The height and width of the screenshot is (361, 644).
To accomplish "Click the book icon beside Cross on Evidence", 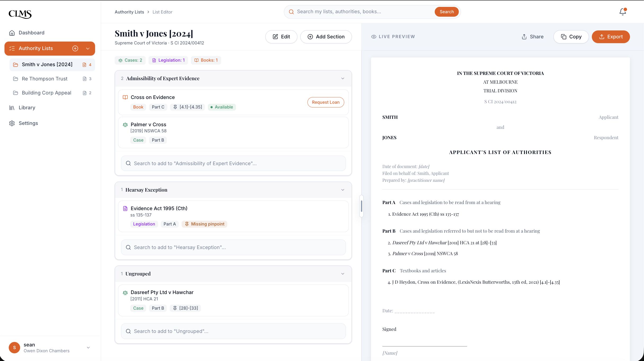I will 125,97.
